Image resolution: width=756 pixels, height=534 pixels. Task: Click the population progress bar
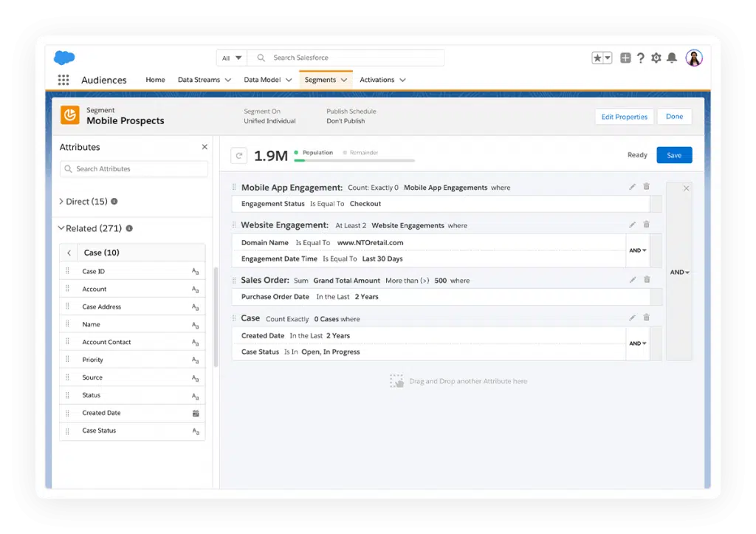coord(354,160)
